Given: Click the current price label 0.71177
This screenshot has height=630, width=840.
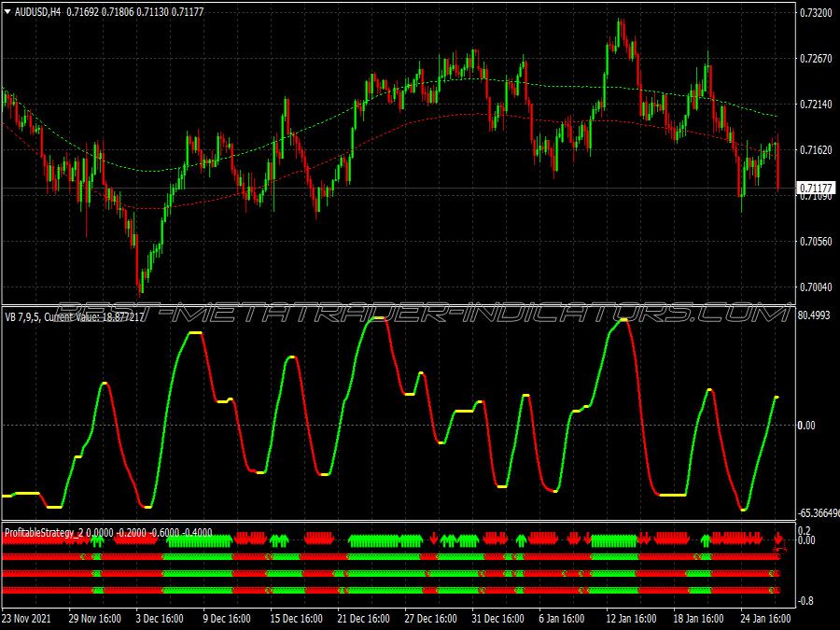Looking at the screenshot, I should tap(816, 188).
